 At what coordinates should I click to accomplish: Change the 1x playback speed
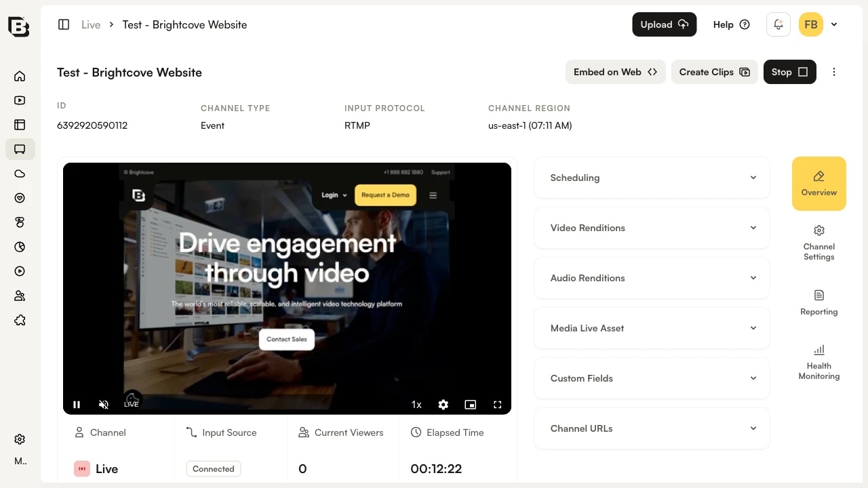coord(416,405)
